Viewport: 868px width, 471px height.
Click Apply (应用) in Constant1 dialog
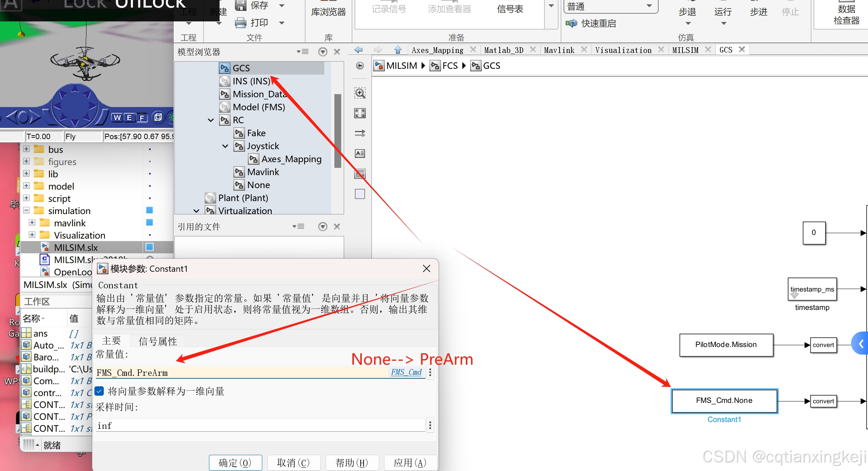pos(410,463)
